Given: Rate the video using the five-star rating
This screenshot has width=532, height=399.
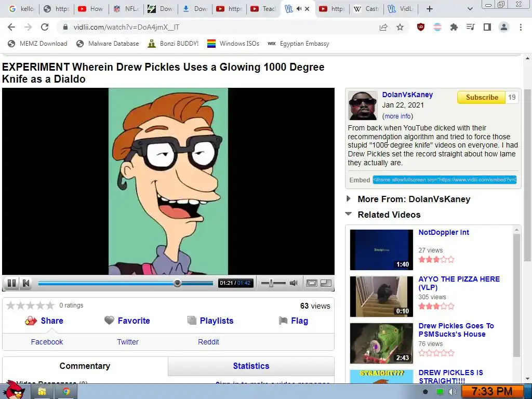Looking at the screenshot, I should [x=30, y=305].
